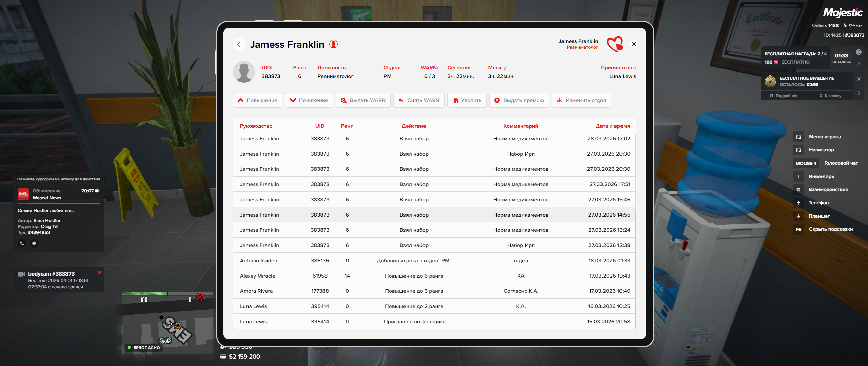Image resolution: width=868 pixels, height=366 pixels.
Task: Click the back arrow next to Jamess Franklin
Action: [239, 44]
